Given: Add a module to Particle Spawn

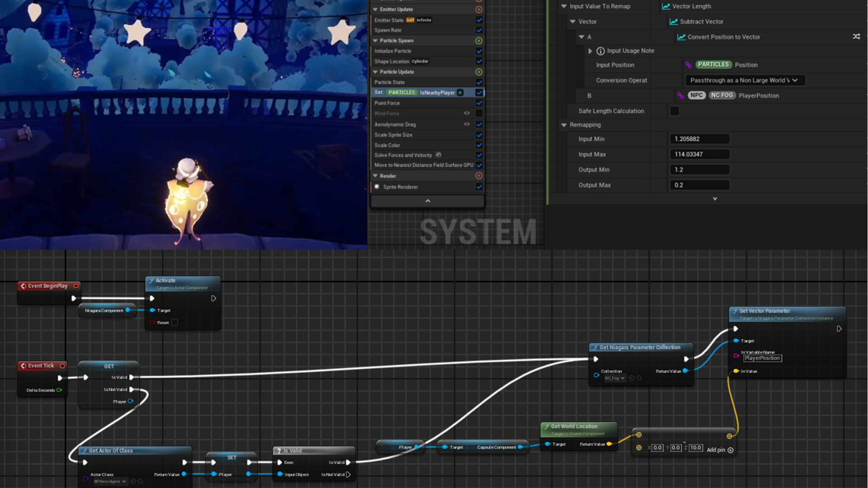Looking at the screenshot, I should pyautogui.click(x=479, y=41).
